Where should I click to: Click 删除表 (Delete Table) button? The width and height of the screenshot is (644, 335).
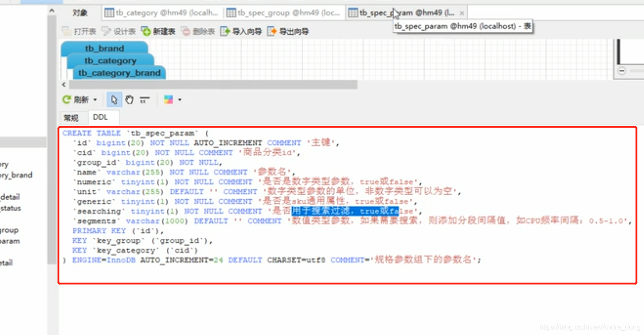pos(198,31)
